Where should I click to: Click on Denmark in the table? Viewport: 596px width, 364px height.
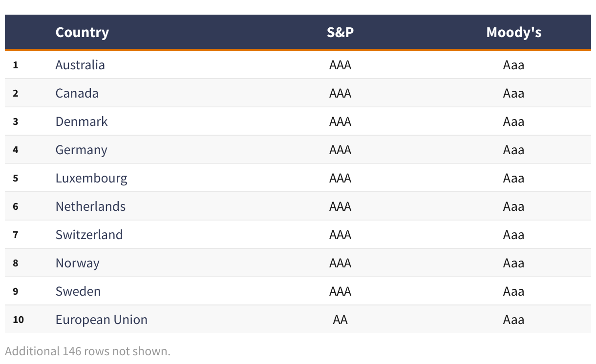[82, 121]
